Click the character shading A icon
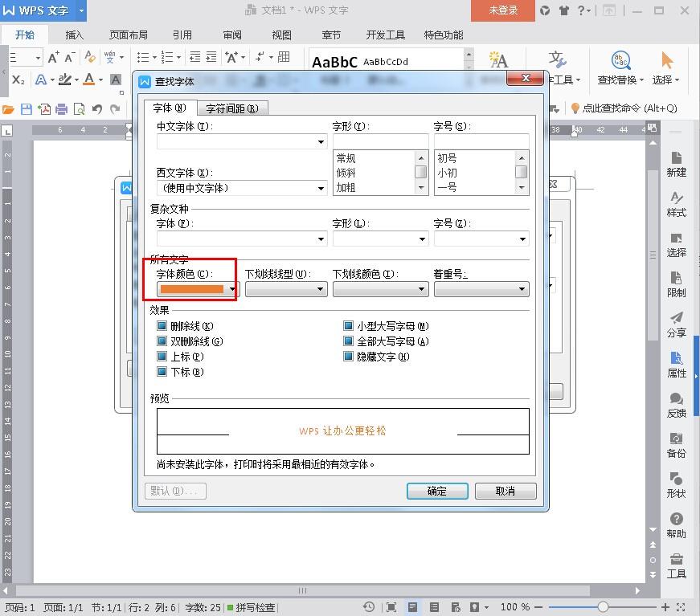This screenshot has width=700, height=616. click(x=116, y=80)
